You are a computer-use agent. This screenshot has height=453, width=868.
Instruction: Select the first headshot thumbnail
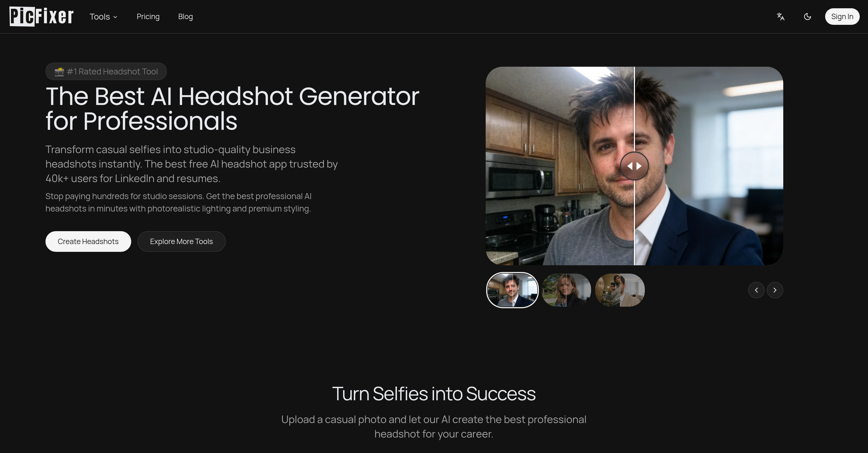512,290
